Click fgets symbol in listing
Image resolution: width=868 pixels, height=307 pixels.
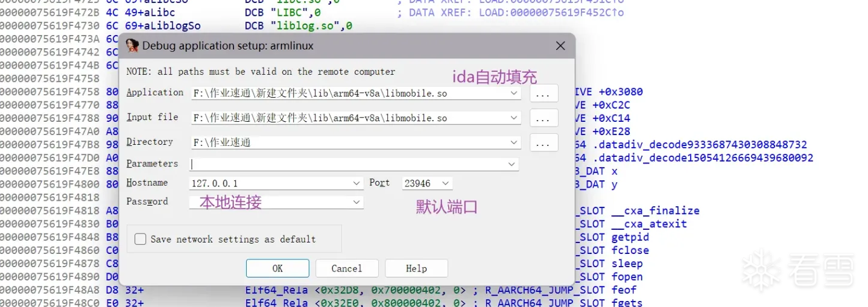627,302
